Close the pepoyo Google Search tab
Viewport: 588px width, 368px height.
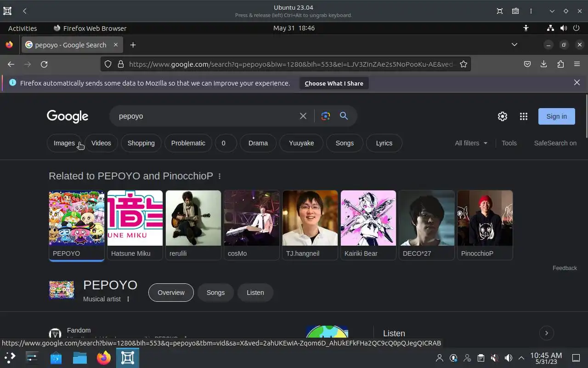click(x=116, y=45)
